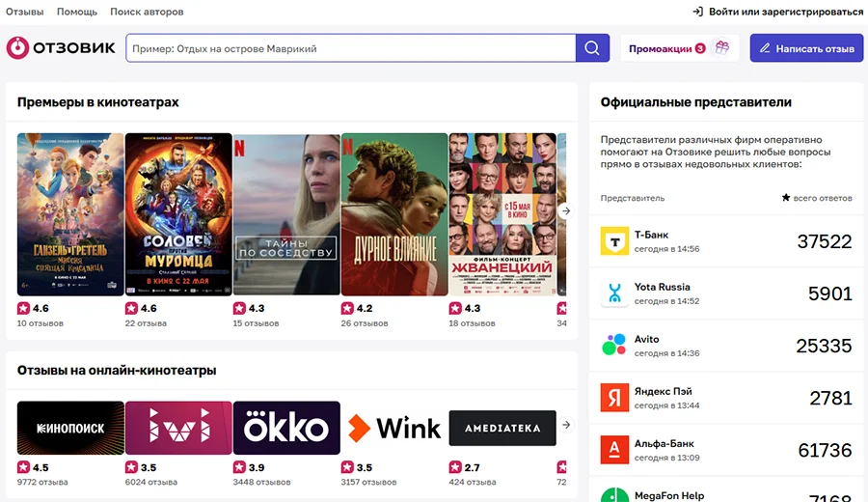This screenshot has width=868, height=502.
Task: Click the Yota Russia logo icon
Action: (x=614, y=293)
